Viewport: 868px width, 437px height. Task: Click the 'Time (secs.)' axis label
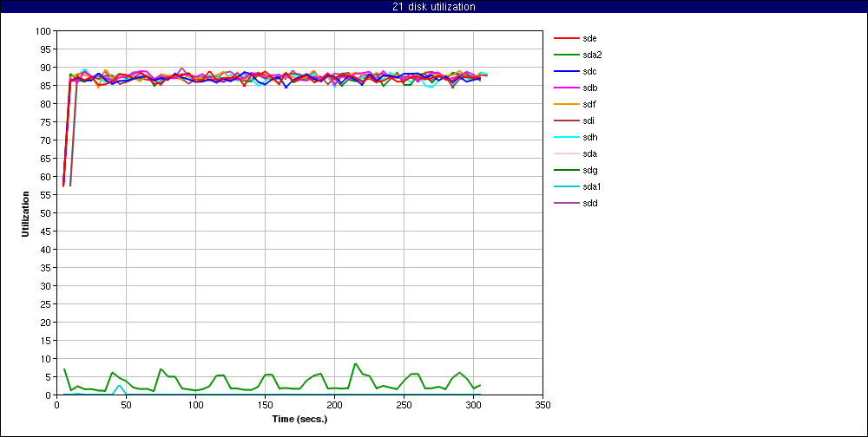[x=299, y=419]
